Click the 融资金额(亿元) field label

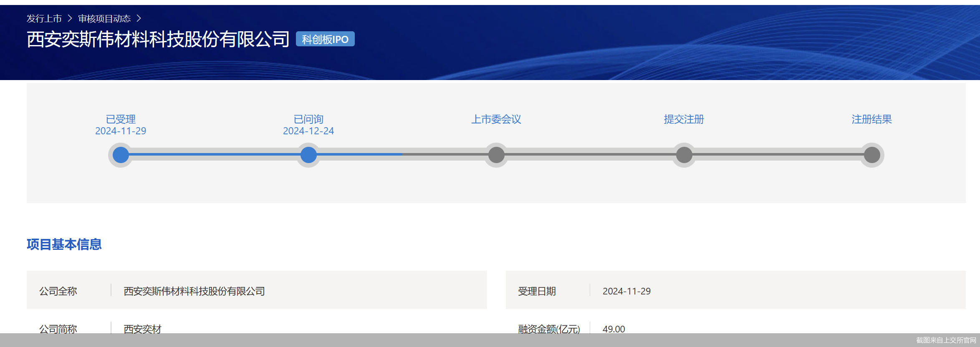(x=549, y=329)
